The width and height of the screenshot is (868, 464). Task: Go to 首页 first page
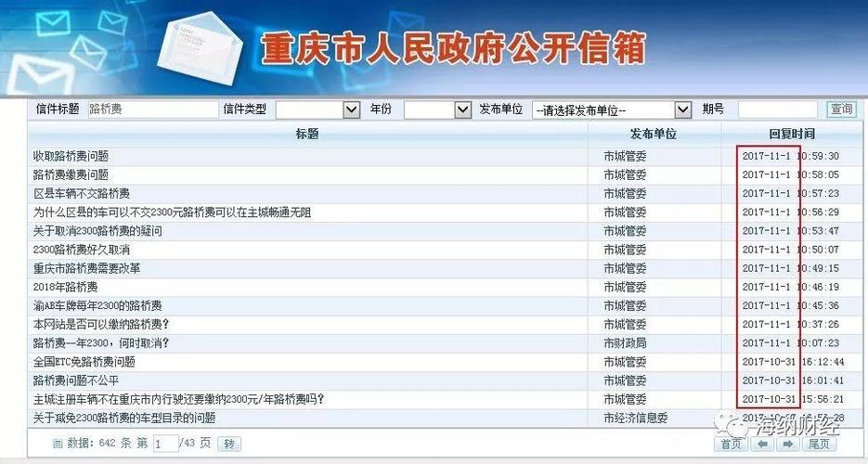pos(731,444)
